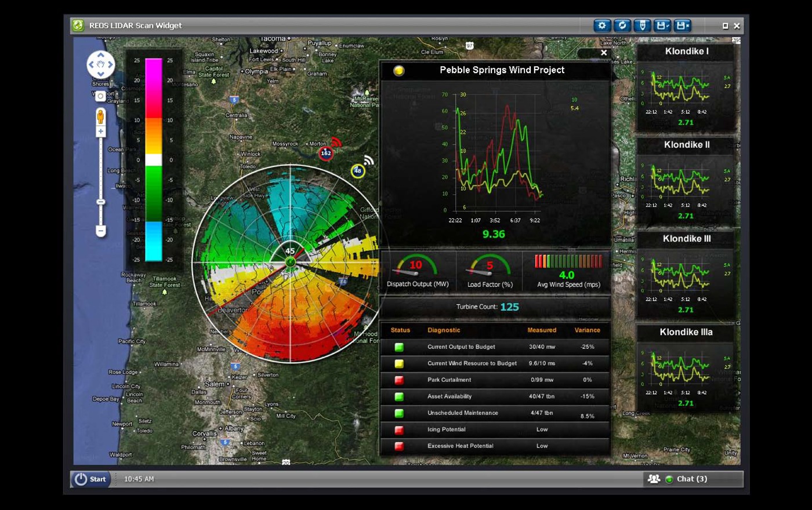Viewport: 812px width, 510px height.
Task: Click the Start button in taskbar
Action: point(90,479)
